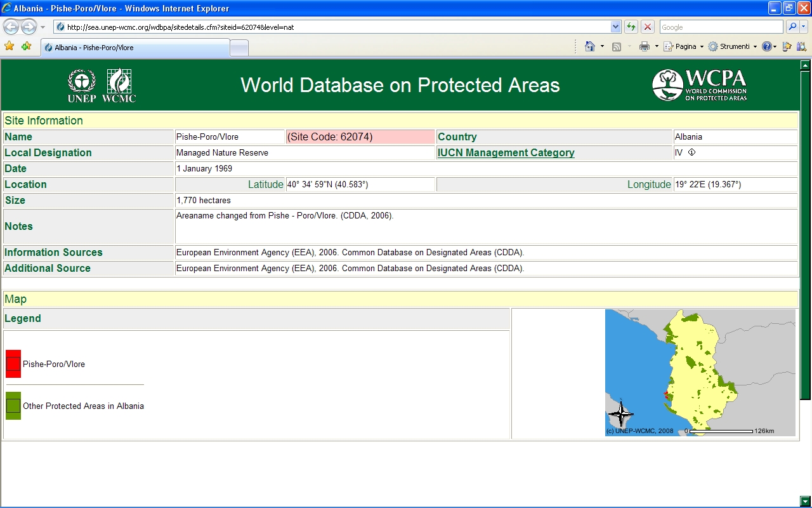This screenshot has height=508, width=812.
Task: Open the Strumenti menu
Action: 733,46
